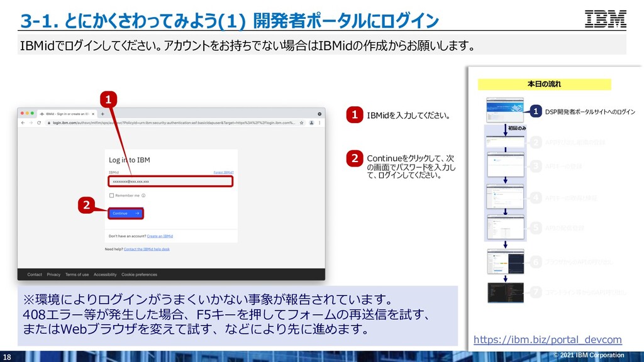Click the © 2021 IBM Corporation text
Viewport: 644px width, 362px height.
[589, 355]
